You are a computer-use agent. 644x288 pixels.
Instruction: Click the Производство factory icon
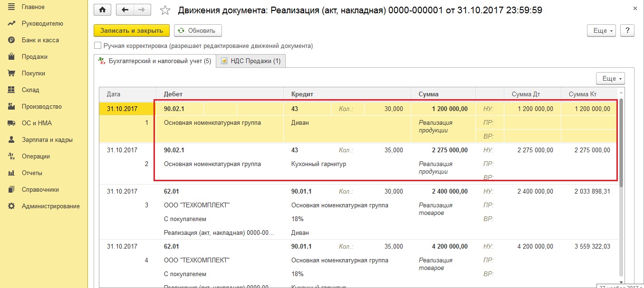coord(11,106)
